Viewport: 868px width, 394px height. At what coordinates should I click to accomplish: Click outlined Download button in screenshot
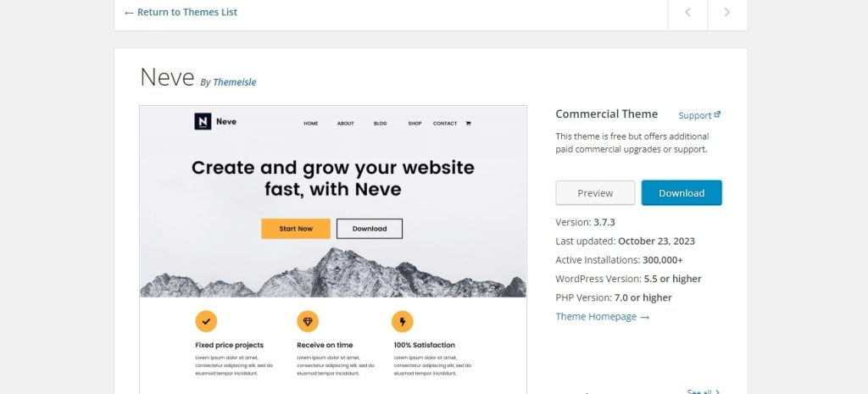coord(370,229)
